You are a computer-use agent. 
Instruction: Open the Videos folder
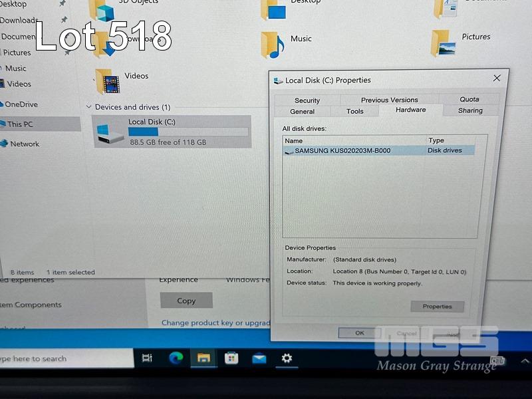(107, 82)
